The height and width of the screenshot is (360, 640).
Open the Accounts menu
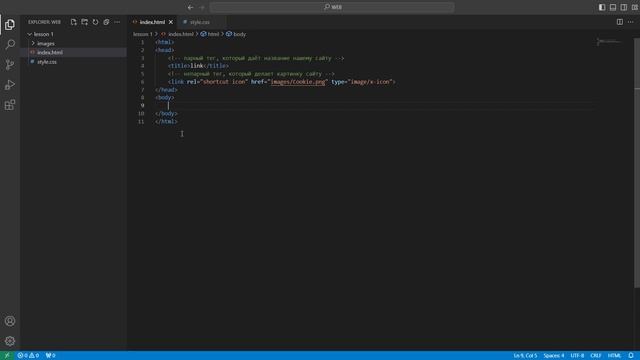10,321
